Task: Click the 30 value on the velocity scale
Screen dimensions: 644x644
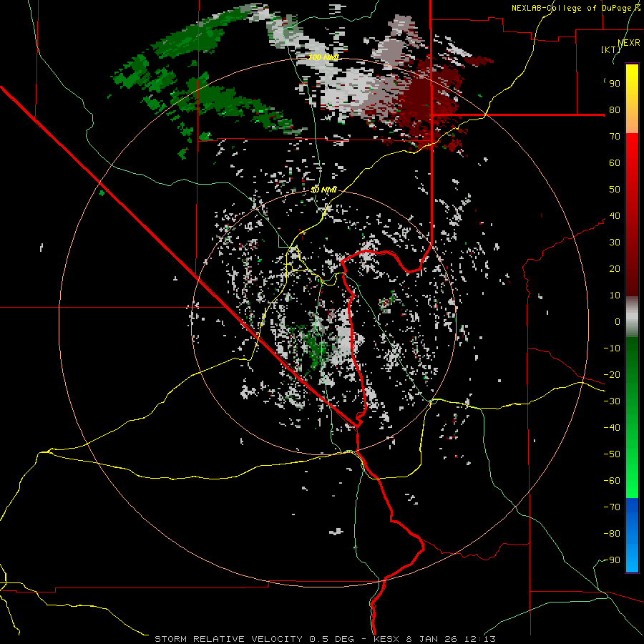Action: click(x=615, y=243)
